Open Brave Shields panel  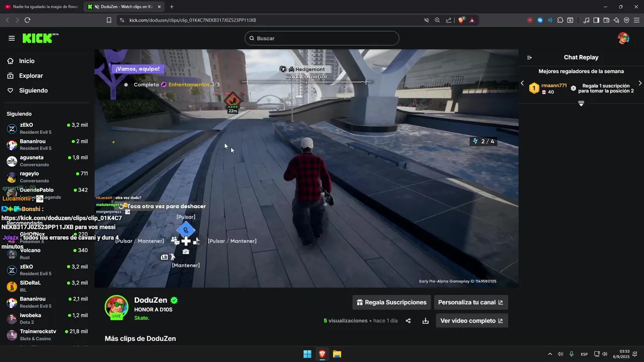coord(461,20)
